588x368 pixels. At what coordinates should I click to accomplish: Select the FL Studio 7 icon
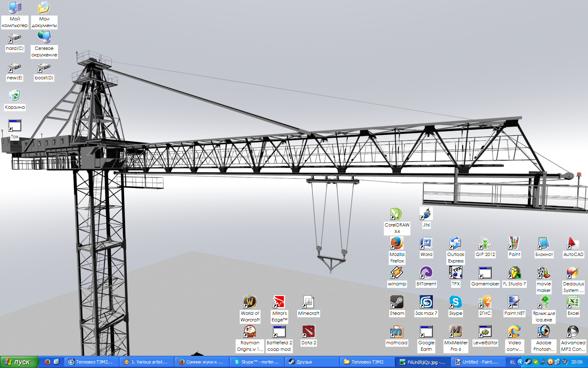514,273
